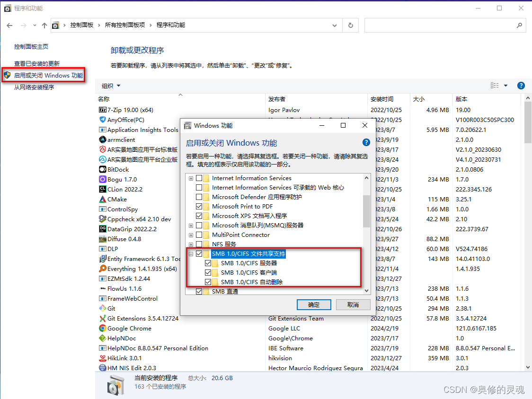Uncheck Microsoft XPS 文档写入程序

[199, 216]
